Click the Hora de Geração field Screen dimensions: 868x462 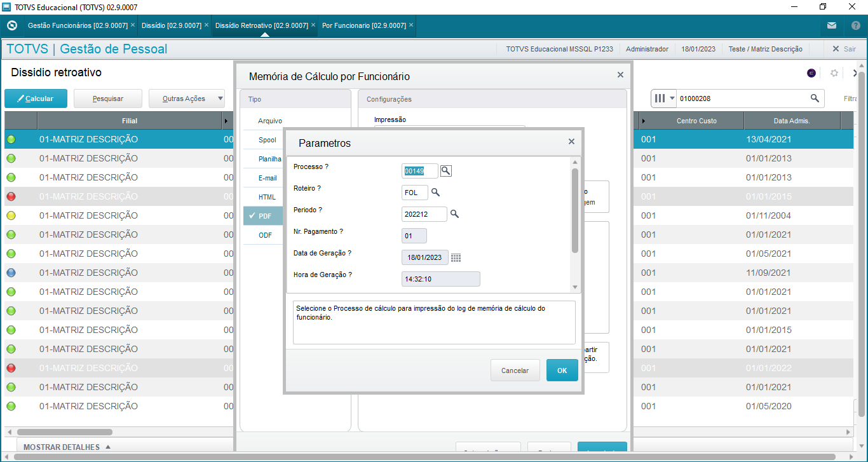(x=441, y=279)
